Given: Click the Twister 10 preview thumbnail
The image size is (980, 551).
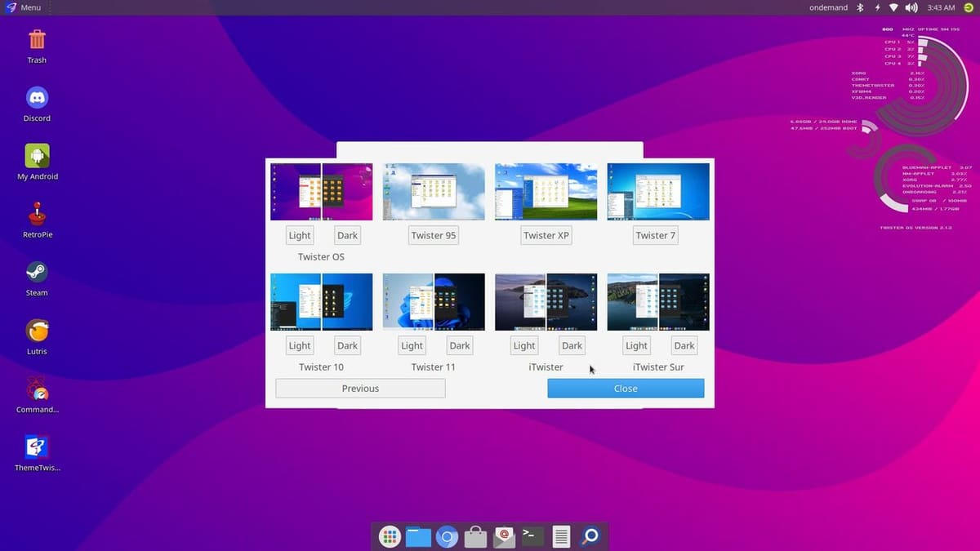Looking at the screenshot, I should coord(321,302).
